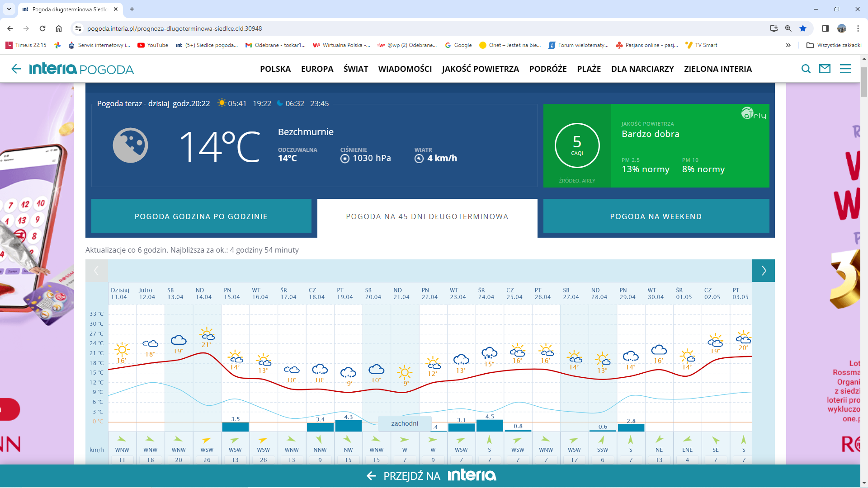Click the browser home icon
This screenshot has width=868, height=488.
click(x=59, y=28)
